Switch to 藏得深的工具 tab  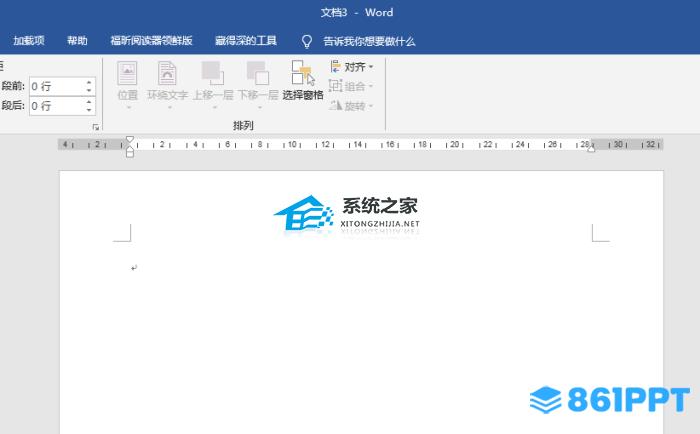pos(246,41)
